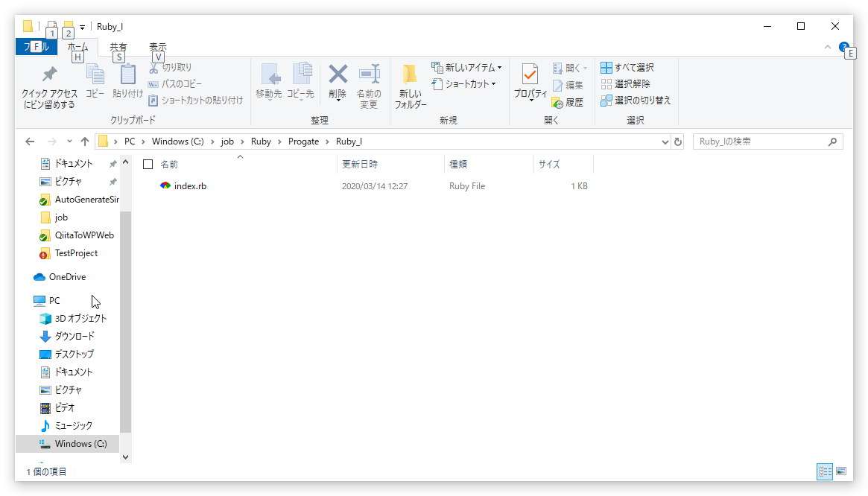The image size is (868, 496).
Task: Open Copy to (コピー先) menu
Action: 300,81
